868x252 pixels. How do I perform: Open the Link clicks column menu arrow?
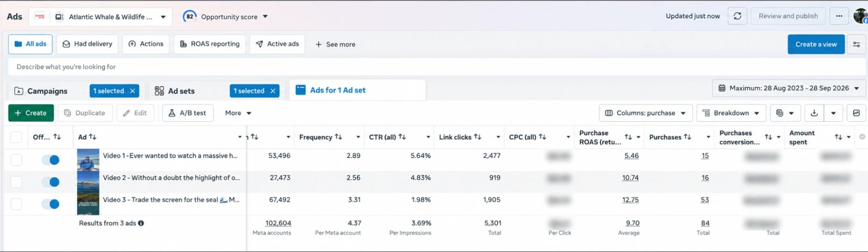click(498, 137)
